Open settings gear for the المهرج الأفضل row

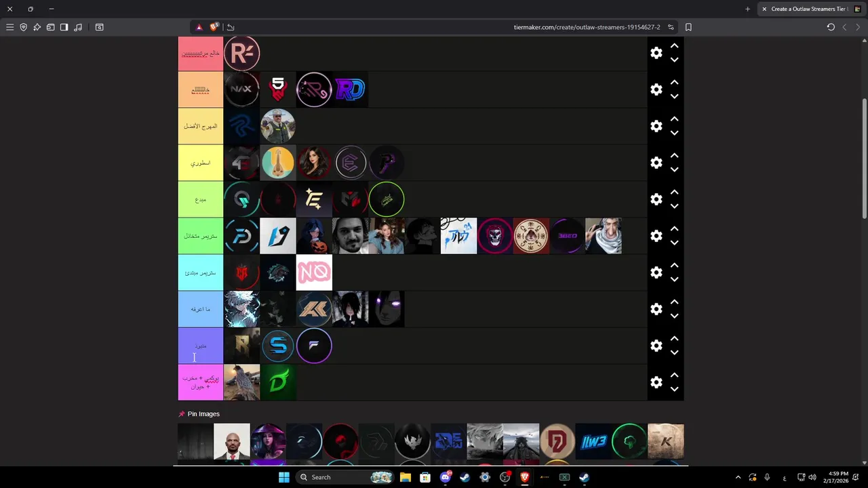656,126
